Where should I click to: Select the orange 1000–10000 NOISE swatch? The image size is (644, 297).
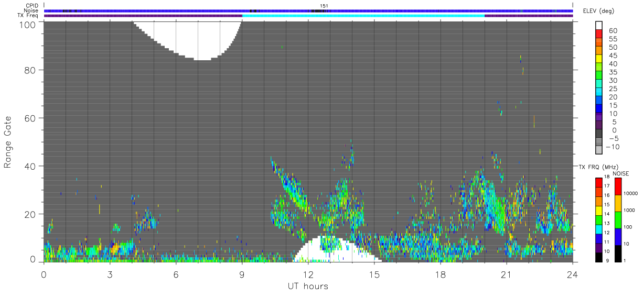click(618, 203)
